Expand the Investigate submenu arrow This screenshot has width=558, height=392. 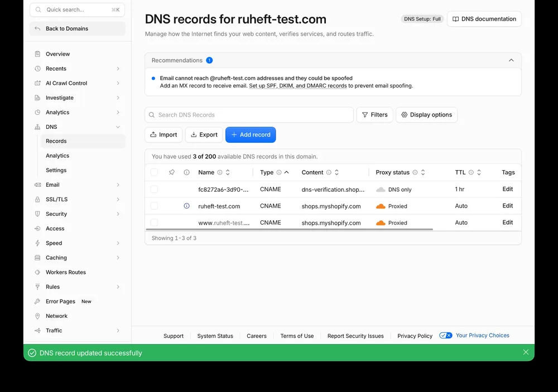pos(118,98)
